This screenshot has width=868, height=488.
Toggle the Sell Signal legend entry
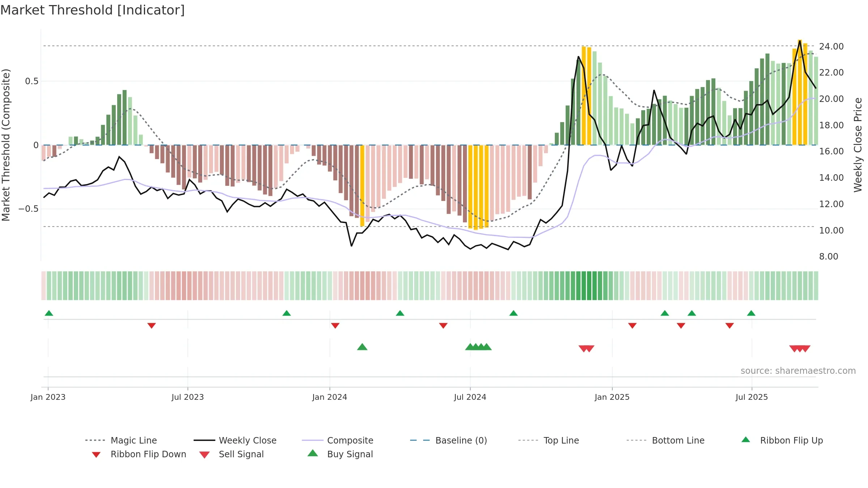[x=231, y=454]
